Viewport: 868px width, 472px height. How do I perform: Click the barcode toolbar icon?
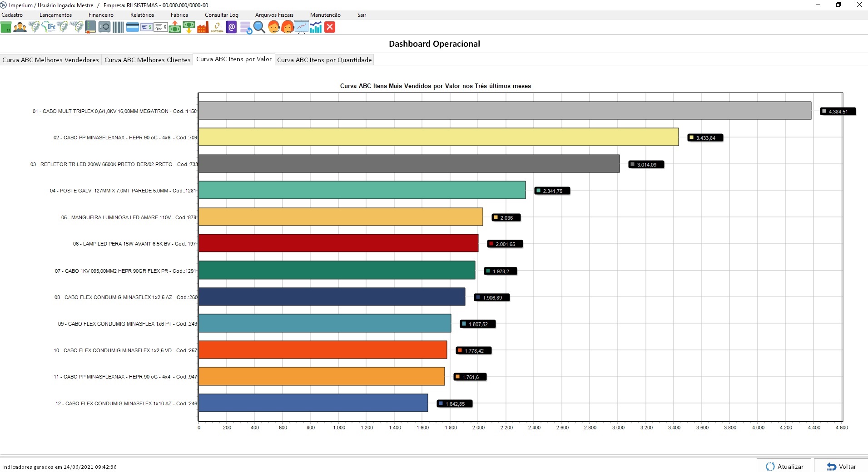pyautogui.click(x=118, y=27)
